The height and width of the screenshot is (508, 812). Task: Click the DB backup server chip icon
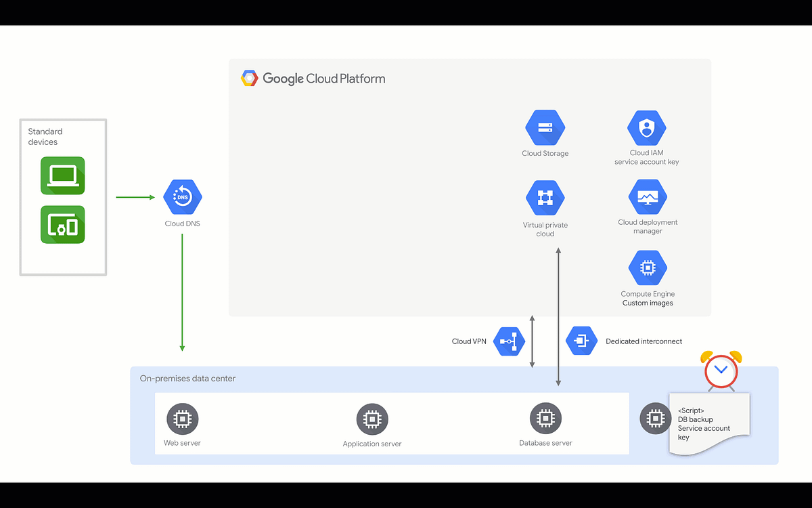tap(654, 418)
